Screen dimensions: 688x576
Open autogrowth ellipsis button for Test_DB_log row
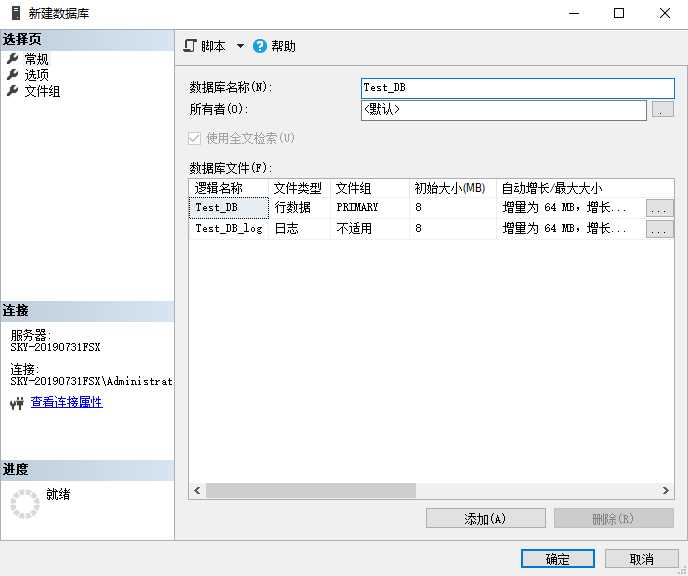pos(659,229)
